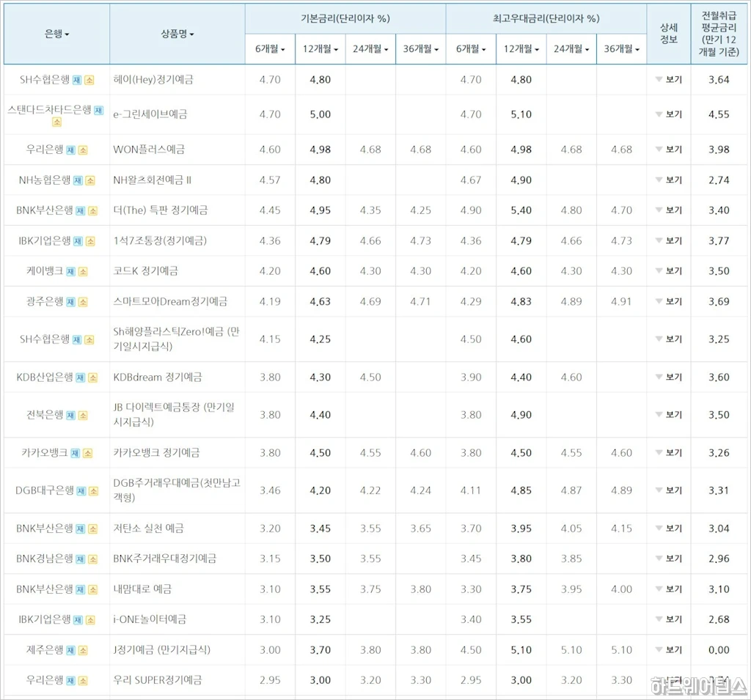Click the blue 재 badge beside 광주은행
This screenshot has width=751, height=700.
click(x=70, y=302)
